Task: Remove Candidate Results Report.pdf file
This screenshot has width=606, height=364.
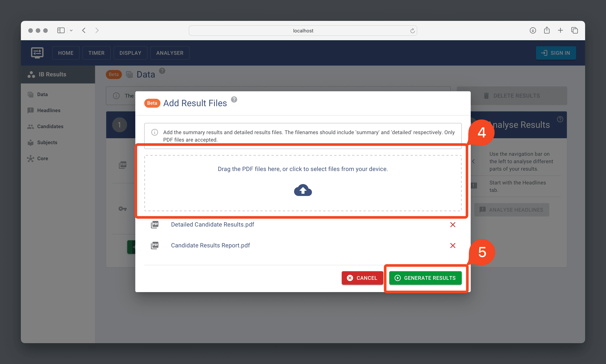Action: point(453,245)
